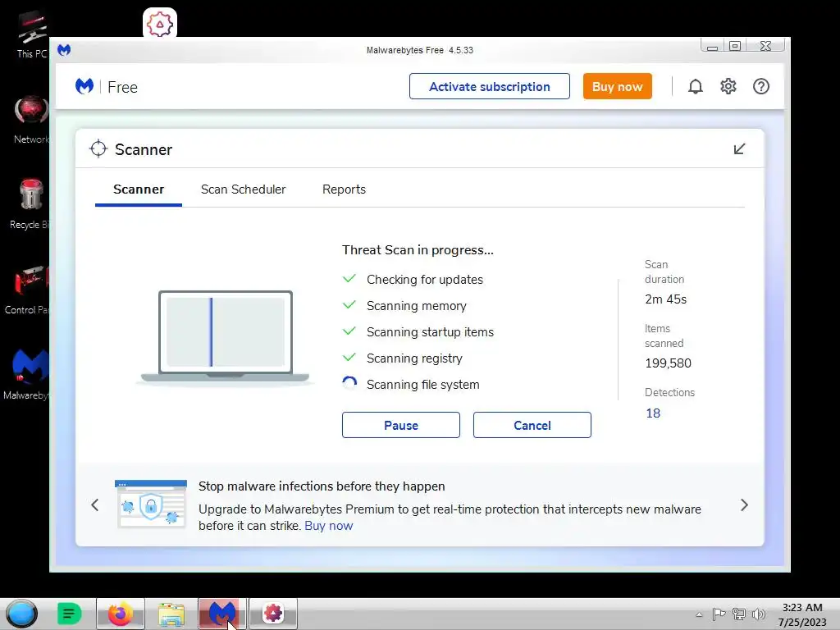Click the gear-triangle desktop icon above the window

pyautogui.click(x=160, y=24)
